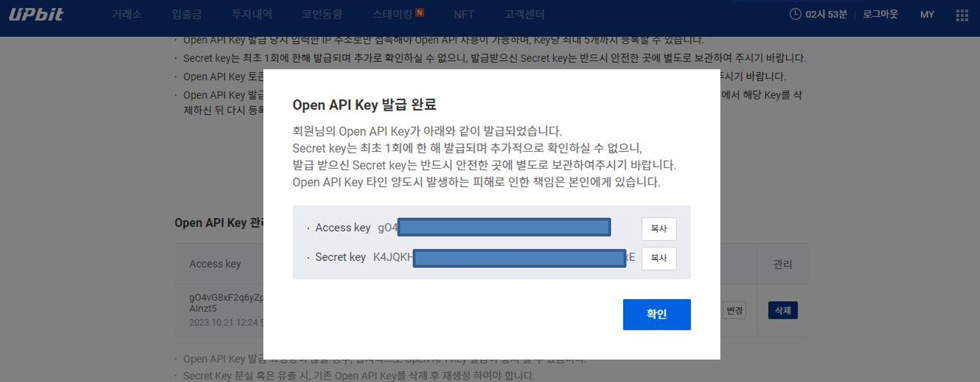Open the 투자내역 menu item
The image size is (980, 382).
tap(252, 14)
